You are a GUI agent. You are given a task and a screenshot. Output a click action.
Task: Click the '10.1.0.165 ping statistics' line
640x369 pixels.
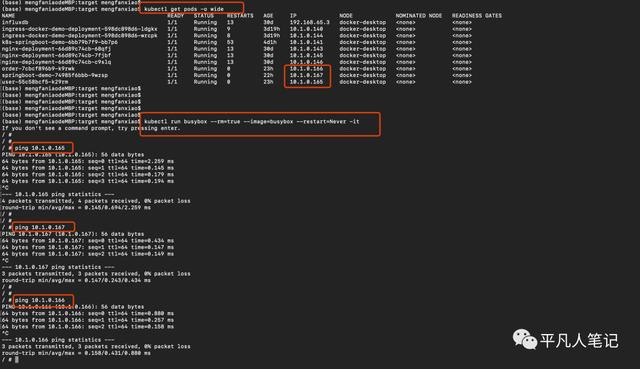click(58, 194)
